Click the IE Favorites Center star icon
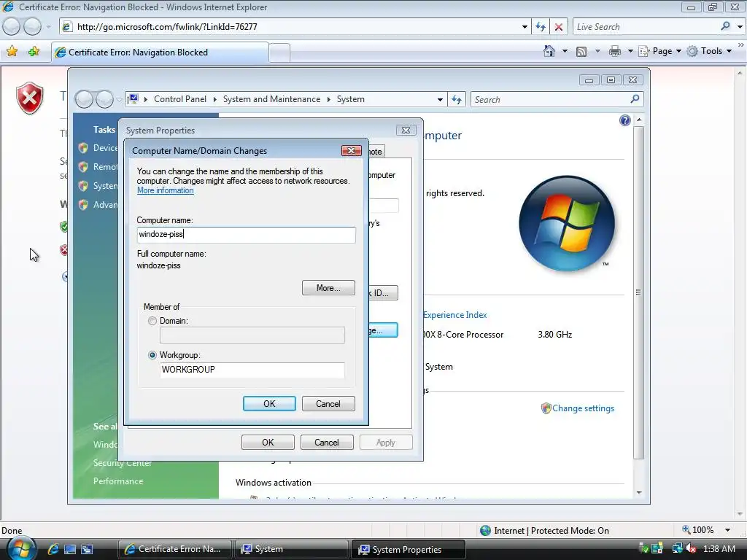 12,52
